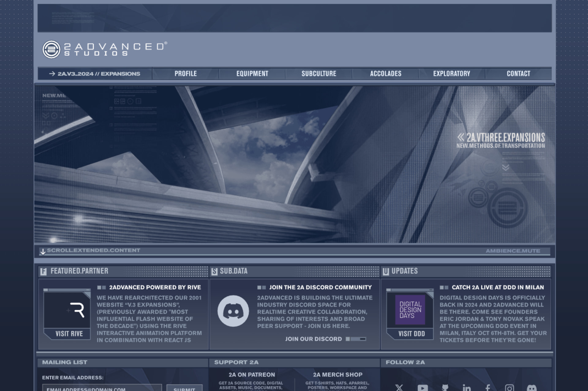This screenshot has width=588, height=391.
Task: Click the JOIN OUR DISCORD link
Action: click(313, 339)
